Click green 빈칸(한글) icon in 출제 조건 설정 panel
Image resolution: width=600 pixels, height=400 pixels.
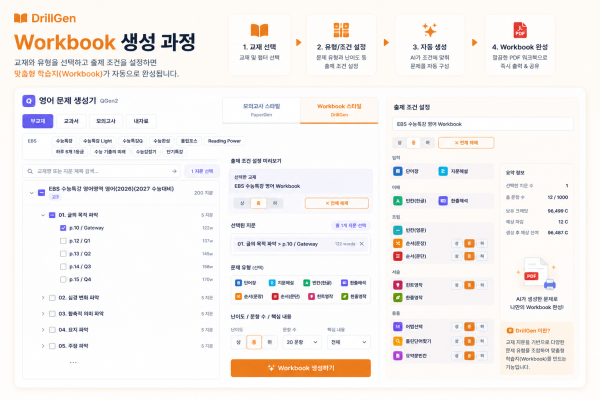tap(398, 201)
